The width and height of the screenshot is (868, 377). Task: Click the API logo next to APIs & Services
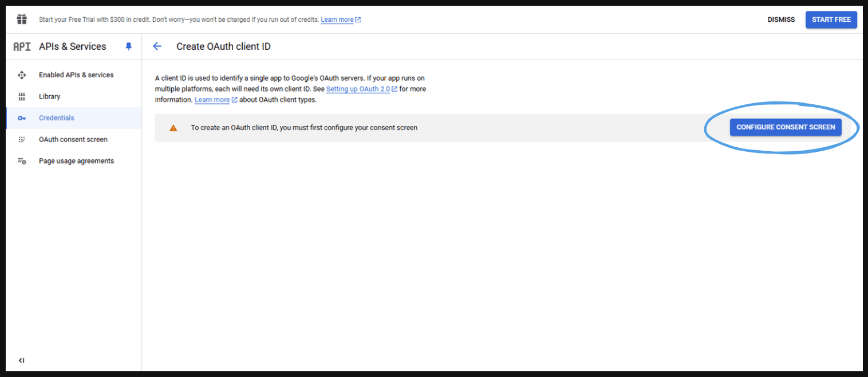click(x=22, y=47)
